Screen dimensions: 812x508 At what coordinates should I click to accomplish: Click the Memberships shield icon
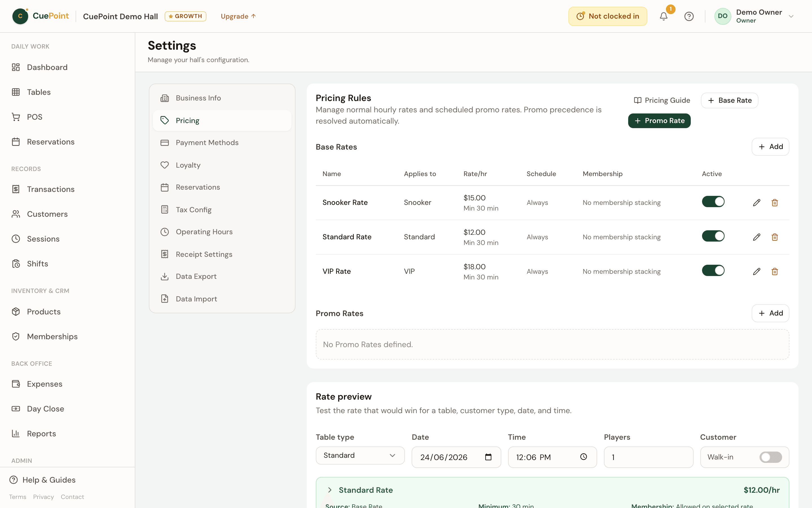(16, 337)
